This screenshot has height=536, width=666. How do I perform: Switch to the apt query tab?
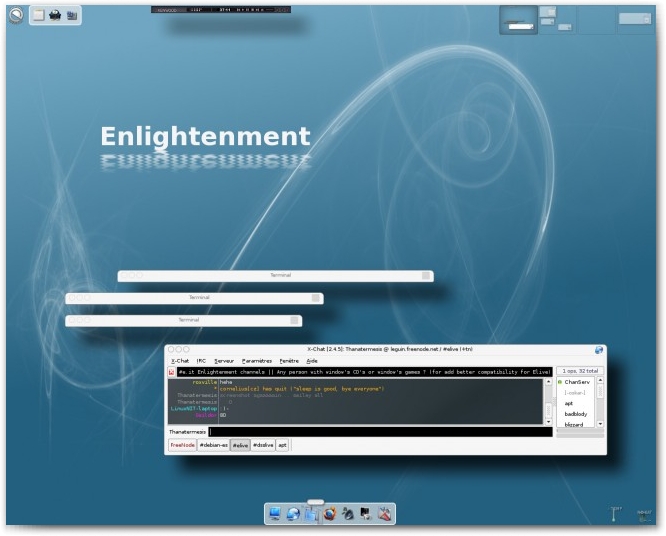click(282, 445)
